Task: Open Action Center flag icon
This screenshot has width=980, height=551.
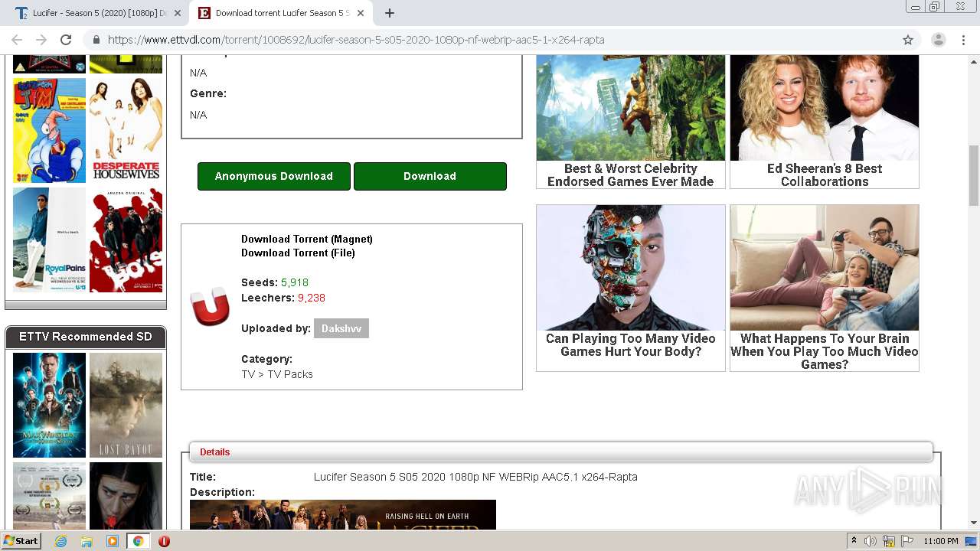Action: point(907,541)
